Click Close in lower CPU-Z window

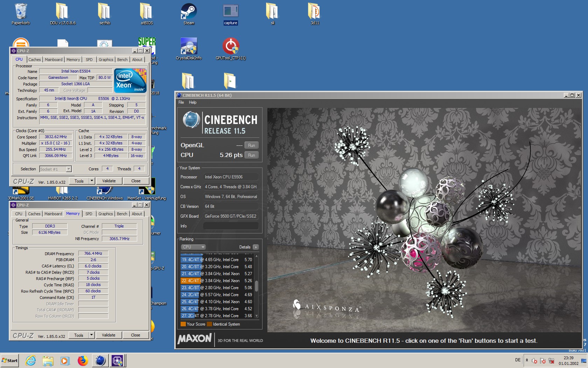[135, 335]
